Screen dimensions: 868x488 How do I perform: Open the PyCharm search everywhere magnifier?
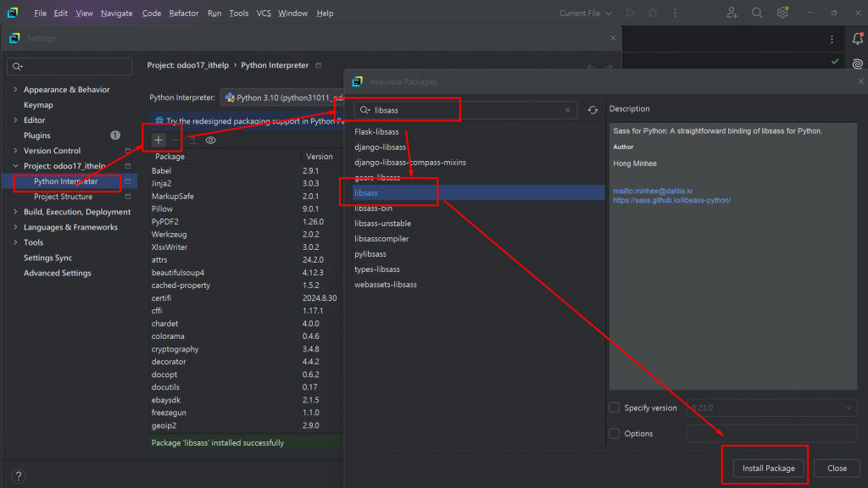757,13
